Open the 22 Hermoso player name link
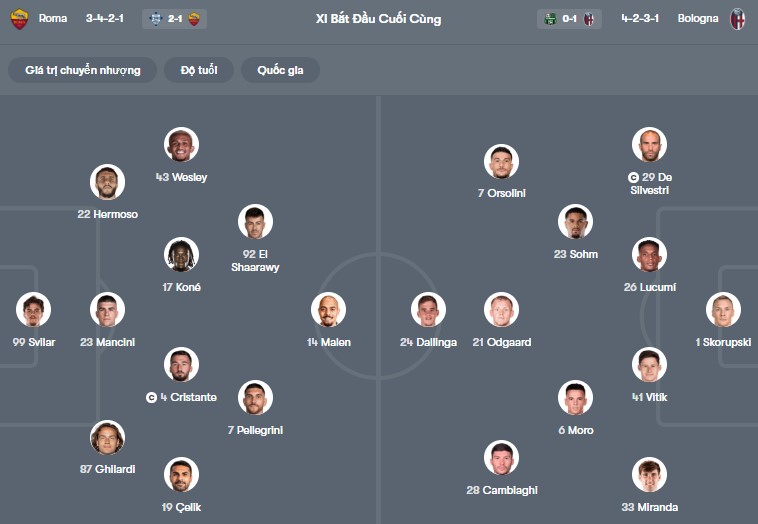The image size is (758, 524). (108, 214)
